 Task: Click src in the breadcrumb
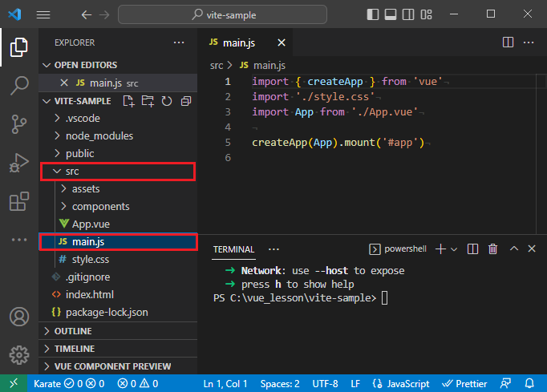[217, 66]
